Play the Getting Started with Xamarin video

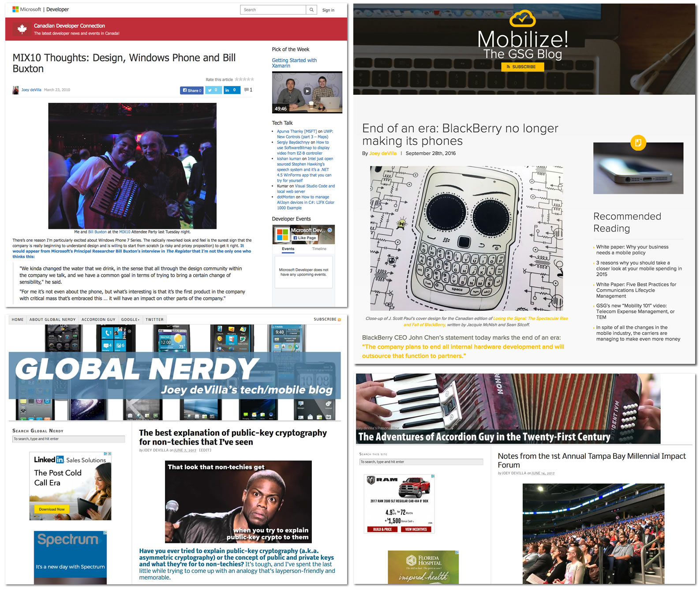tap(307, 91)
